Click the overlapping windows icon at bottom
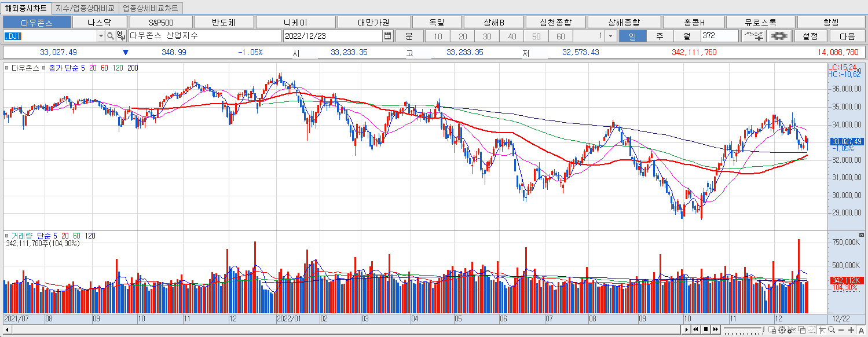The width and height of the screenshot is (868, 337). [801, 329]
